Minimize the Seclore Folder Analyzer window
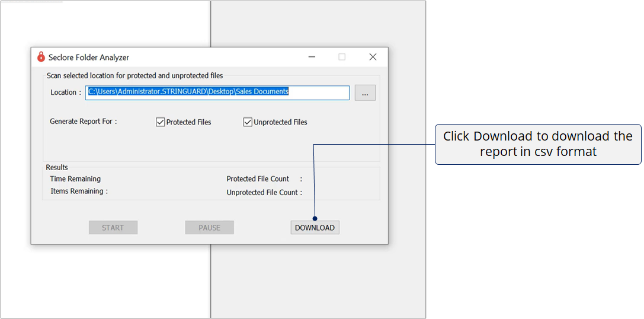644x319 pixels. pos(312,57)
